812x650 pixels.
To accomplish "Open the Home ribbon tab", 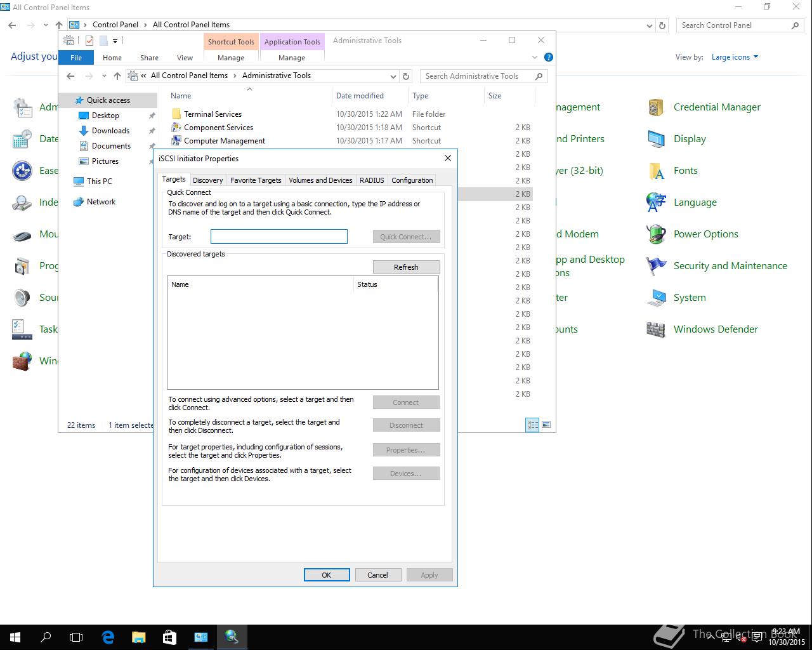I will [x=112, y=58].
